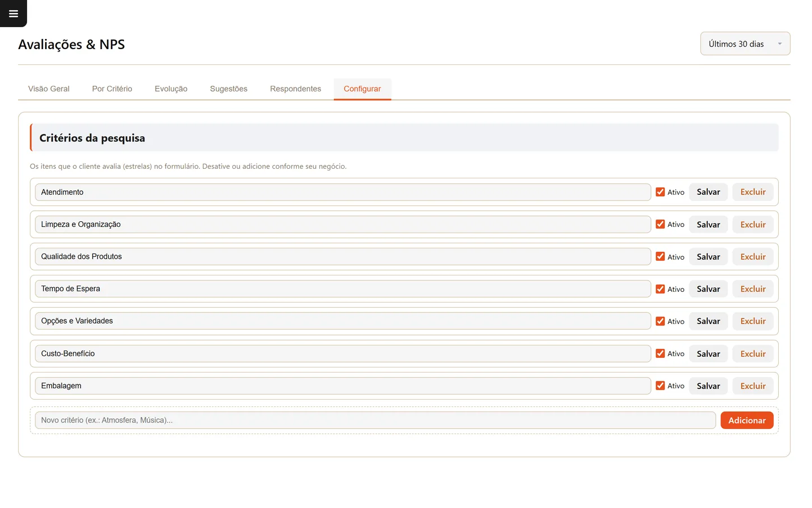Image resolution: width=812 pixels, height=508 pixels.
Task: Save the Embalagem criterion
Action: click(708, 386)
